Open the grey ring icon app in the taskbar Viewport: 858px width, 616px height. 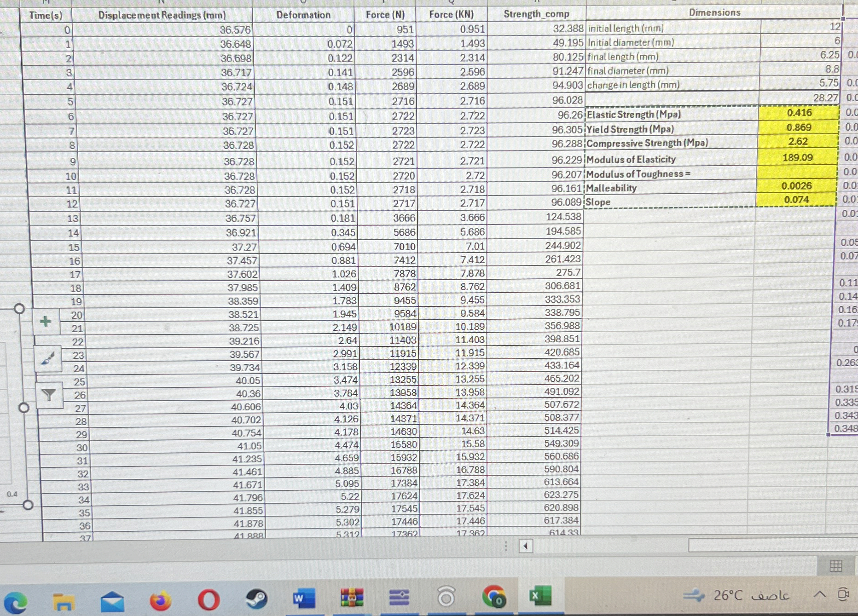point(446,597)
